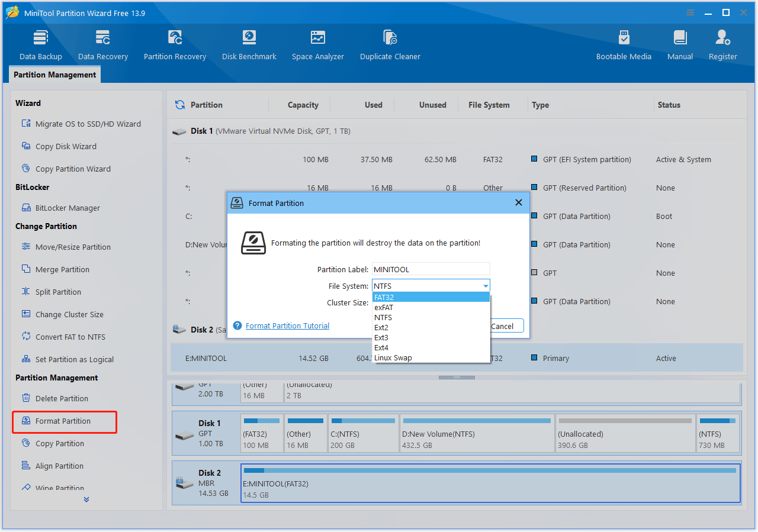The height and width of the screenshot is (532, 758).
Task: Open Partition Recovery tool
Action: coord(175,46)
